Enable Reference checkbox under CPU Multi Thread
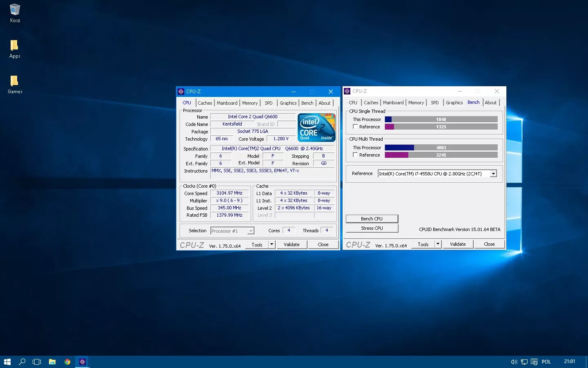The height and width of the screenshot is (368, 588). click(x=355, y=155)
